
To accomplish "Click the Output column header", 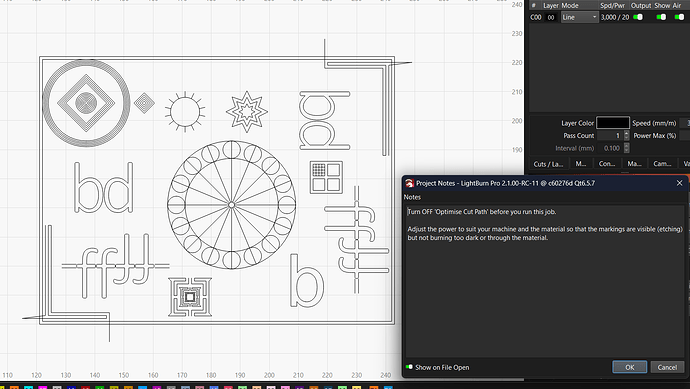I will coord(641,5).
